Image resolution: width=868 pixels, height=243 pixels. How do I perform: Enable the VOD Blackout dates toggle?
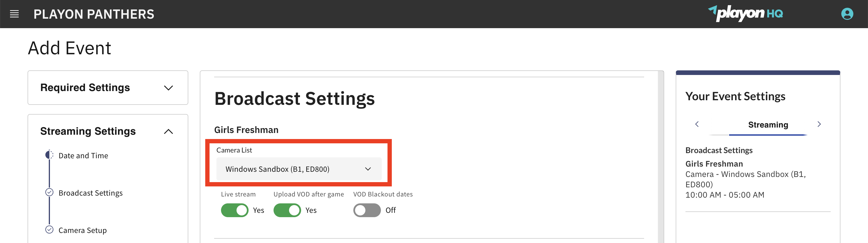(x=367, y=210)
